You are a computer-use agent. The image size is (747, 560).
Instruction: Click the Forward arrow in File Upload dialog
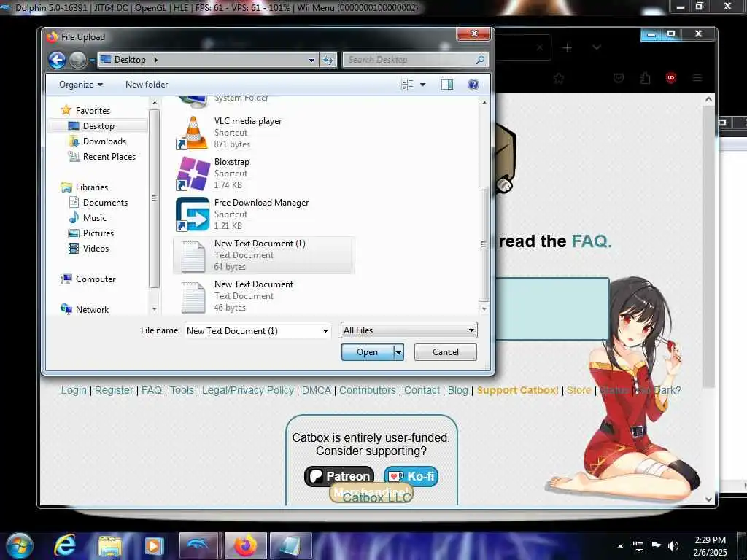coord(77,60)
